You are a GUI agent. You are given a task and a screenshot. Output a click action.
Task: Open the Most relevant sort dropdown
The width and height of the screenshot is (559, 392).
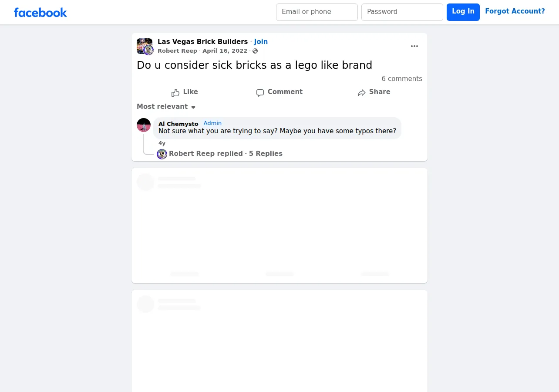[166, 107]
